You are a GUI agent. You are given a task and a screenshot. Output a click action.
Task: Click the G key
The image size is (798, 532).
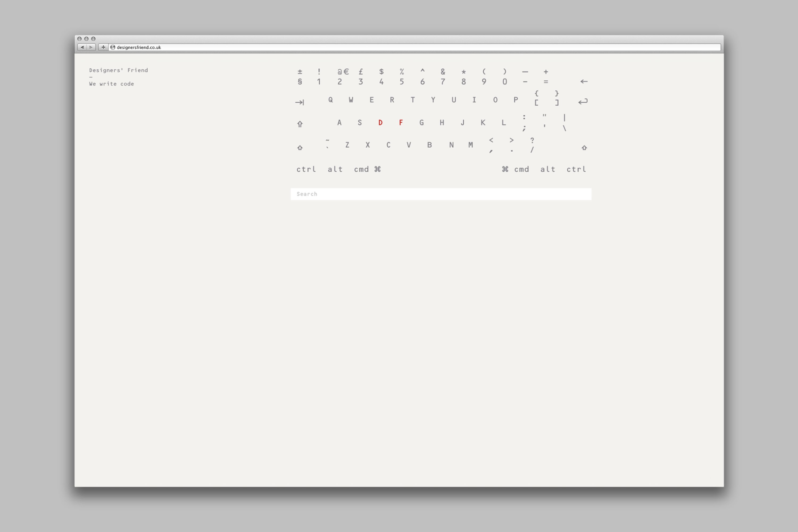point(421,122)
